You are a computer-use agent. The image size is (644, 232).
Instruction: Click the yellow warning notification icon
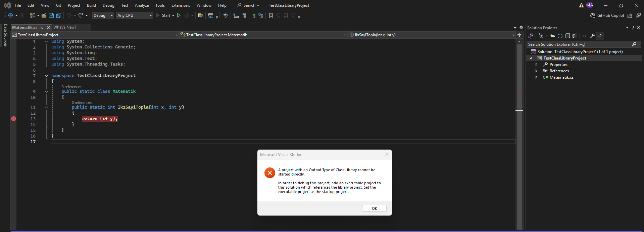(581, 5)
